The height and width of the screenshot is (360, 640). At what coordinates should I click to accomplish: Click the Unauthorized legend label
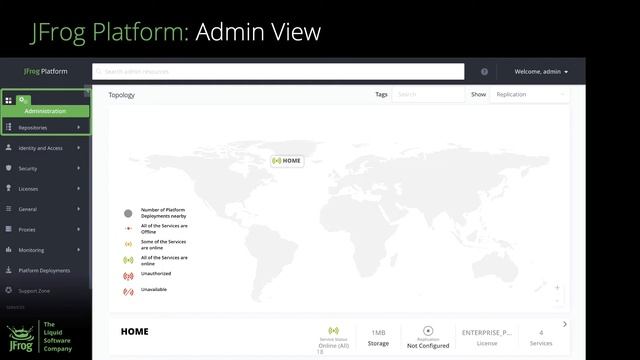[156, 273]
